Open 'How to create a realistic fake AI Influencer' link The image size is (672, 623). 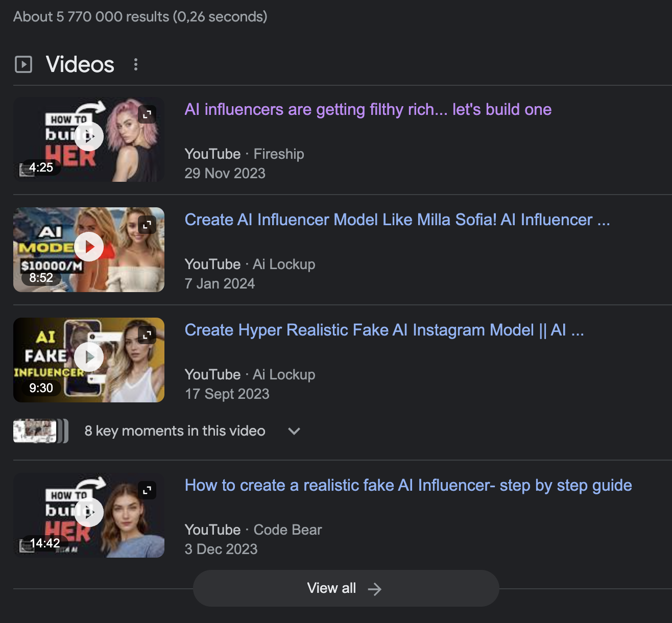(x=408, y=485)
